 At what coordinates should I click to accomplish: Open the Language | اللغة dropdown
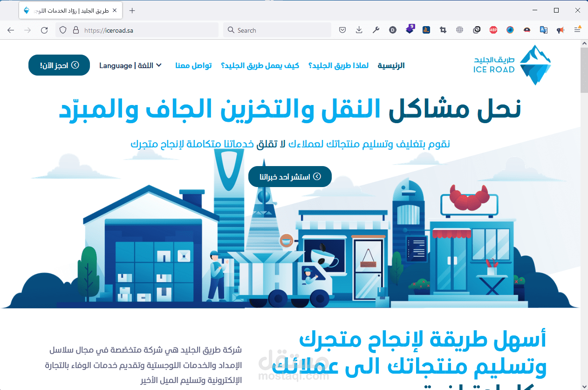click(130, 65)
